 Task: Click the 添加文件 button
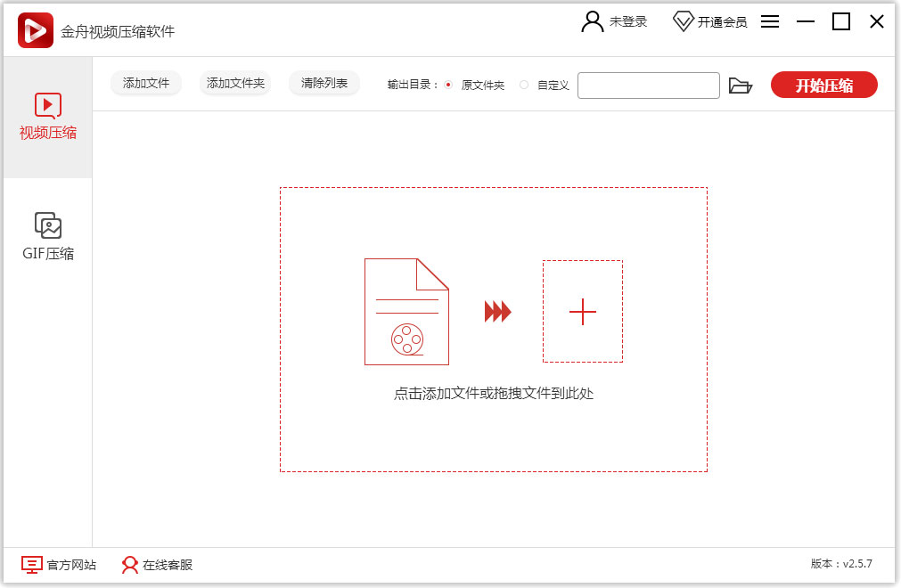tap(146, 84)
